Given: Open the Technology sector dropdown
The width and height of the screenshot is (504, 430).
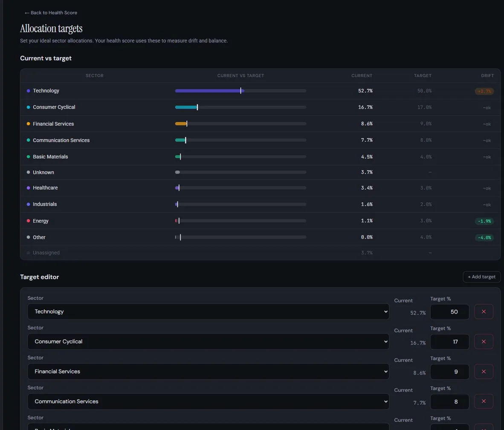Looking at the screenshot, I should click(208, 311).
